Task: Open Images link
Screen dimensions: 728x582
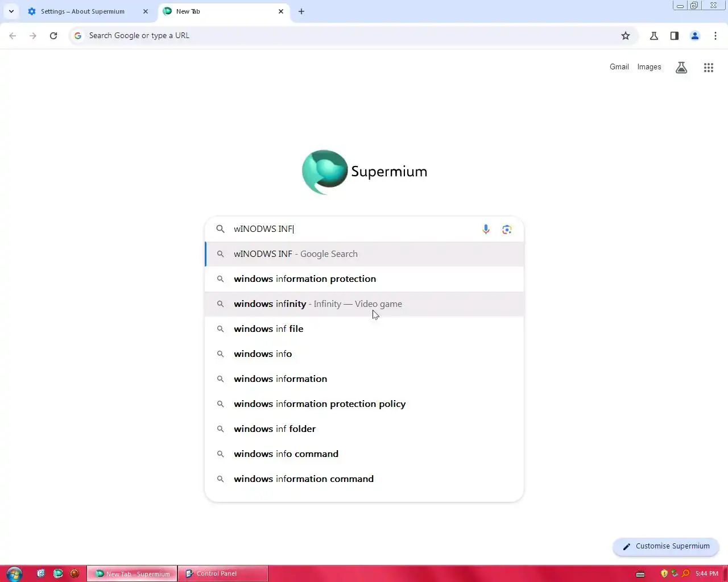Action: coord(649,66)
